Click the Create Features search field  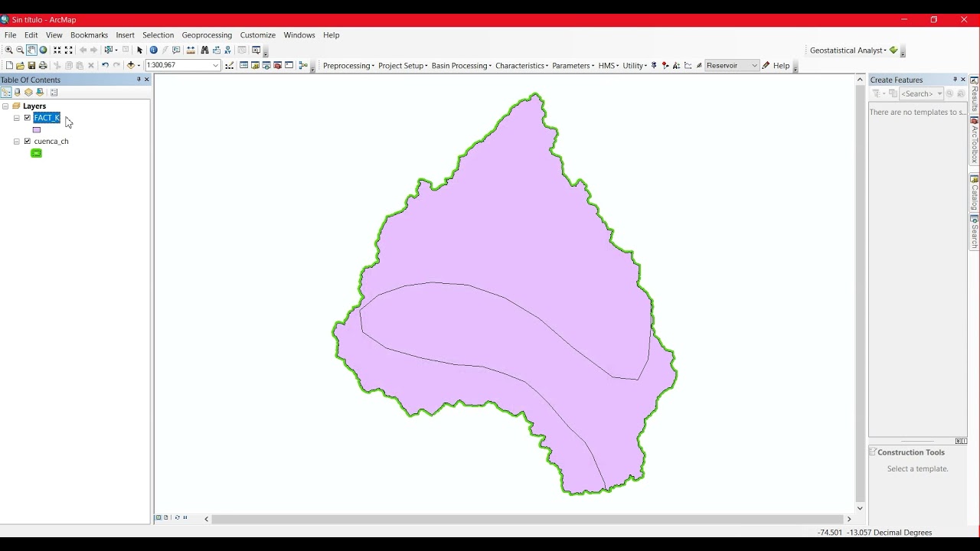tap(922, 93)
